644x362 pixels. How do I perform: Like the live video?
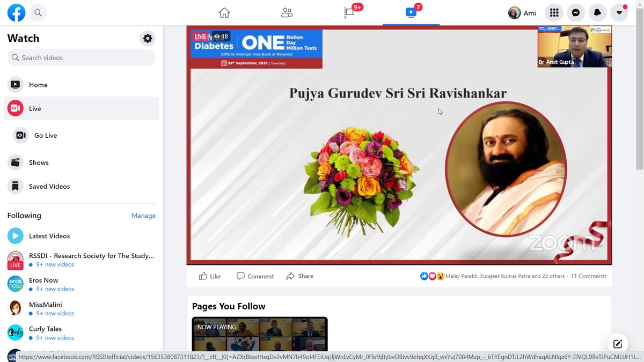[210, 276]
